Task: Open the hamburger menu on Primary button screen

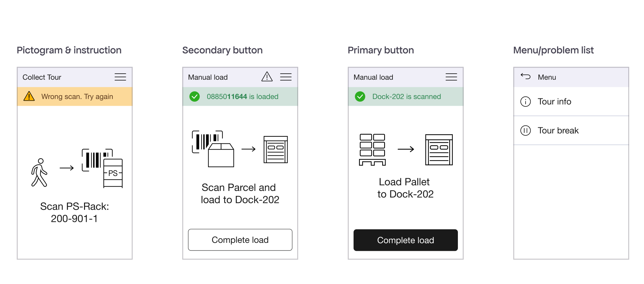Action: click(x=451, y=77)
